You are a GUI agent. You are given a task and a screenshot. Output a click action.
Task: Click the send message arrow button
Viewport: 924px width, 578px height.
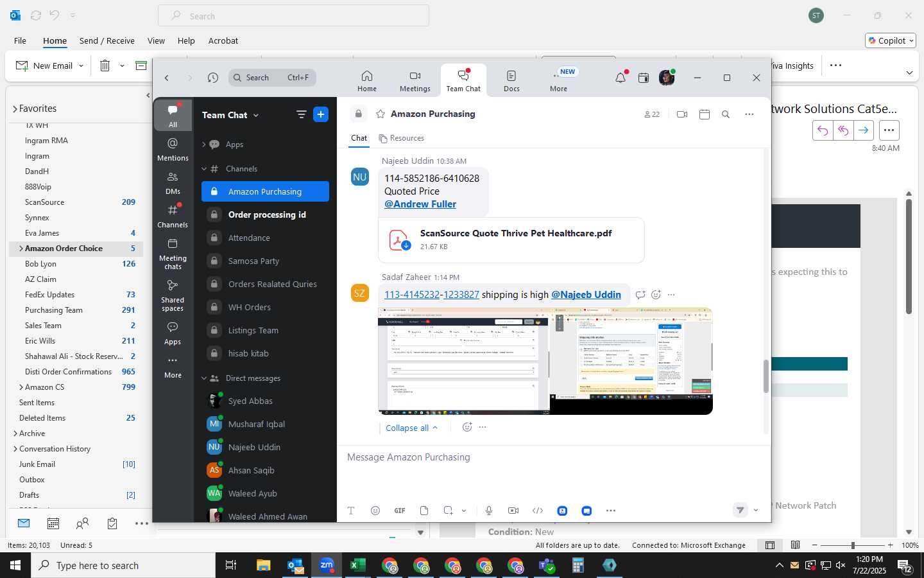[x=740, y=510]
